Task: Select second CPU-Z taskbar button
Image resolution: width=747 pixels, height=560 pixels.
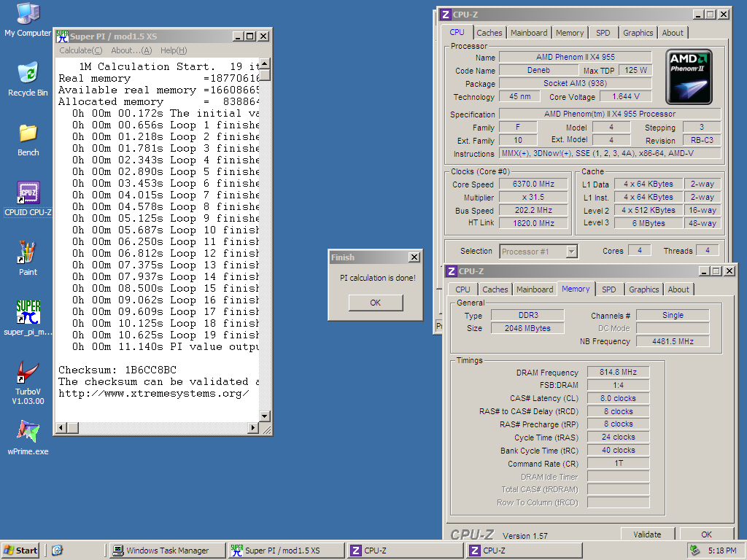Action: click(524, 551)
